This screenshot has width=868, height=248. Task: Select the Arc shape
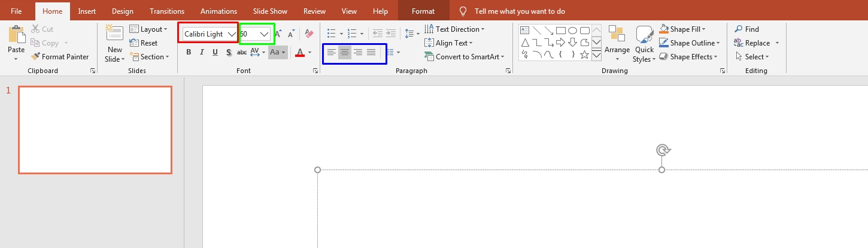pos(537,55)
